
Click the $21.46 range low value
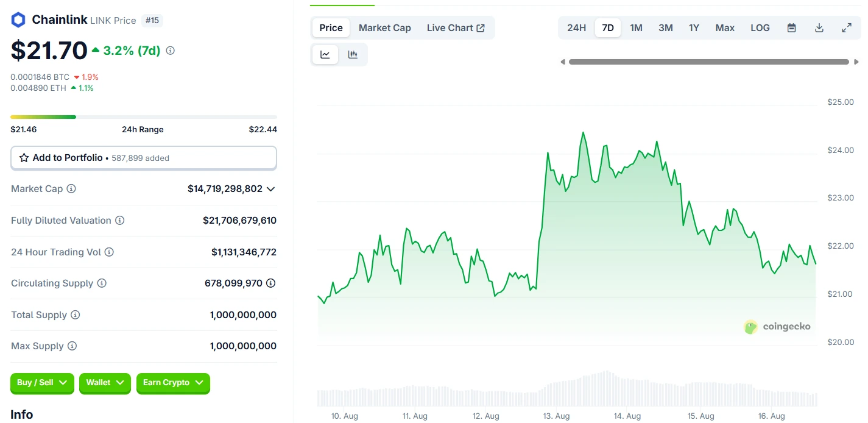click(24, 129)
